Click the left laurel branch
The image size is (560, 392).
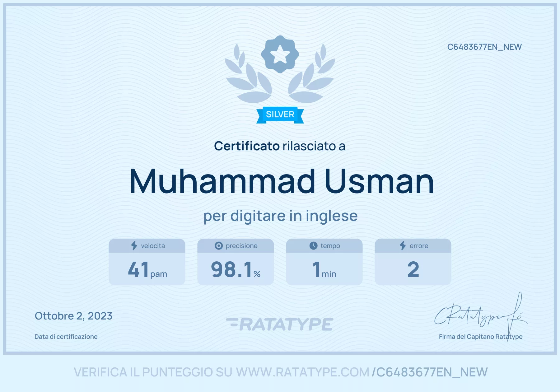(x=248, y=74)
